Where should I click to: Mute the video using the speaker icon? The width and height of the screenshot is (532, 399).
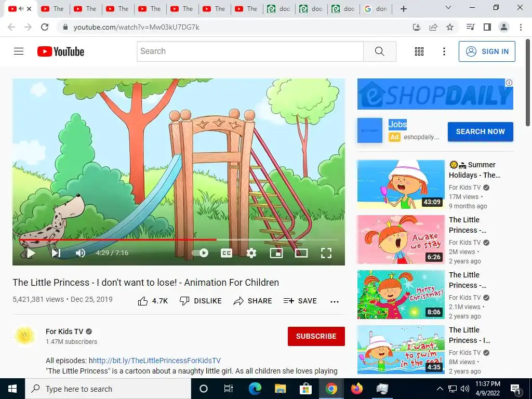pos(81,253)
